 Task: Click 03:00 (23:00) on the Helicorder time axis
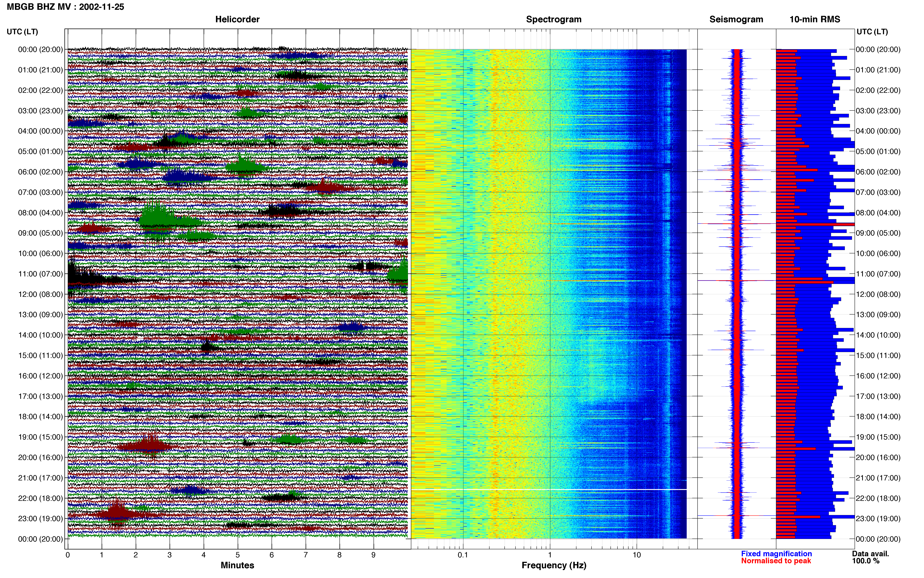(41, 111)
